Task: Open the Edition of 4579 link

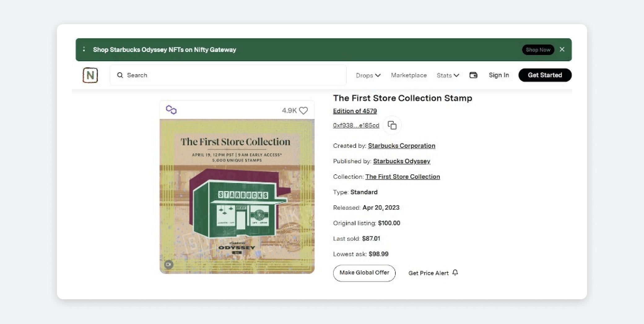Action: point(355,111)
